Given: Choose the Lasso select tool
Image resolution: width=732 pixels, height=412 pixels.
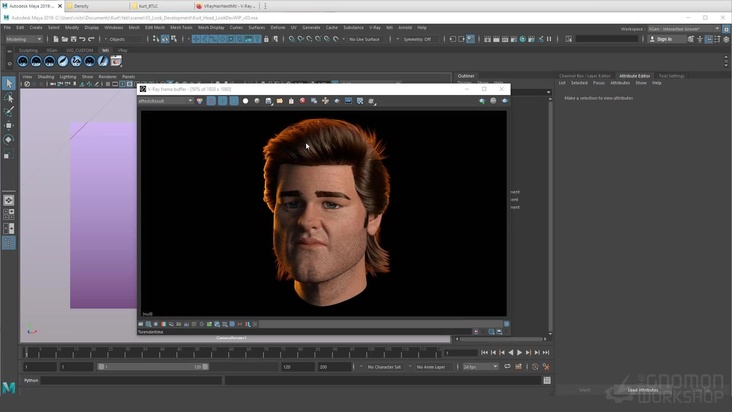Looking at the screenshot, I should 9,98.
